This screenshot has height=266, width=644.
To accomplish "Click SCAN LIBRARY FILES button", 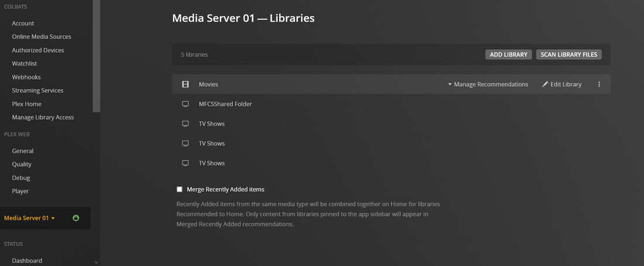I will (x=569, y=54).
